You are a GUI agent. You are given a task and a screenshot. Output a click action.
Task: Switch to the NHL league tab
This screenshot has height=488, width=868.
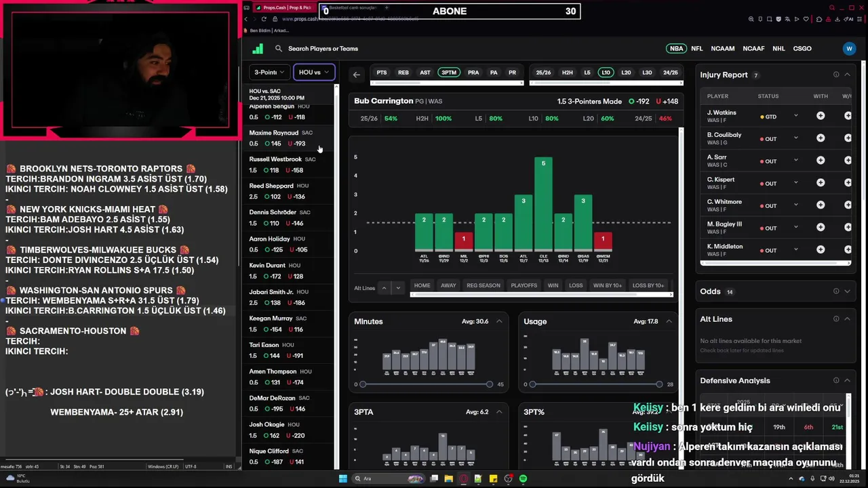coord(778,49)
